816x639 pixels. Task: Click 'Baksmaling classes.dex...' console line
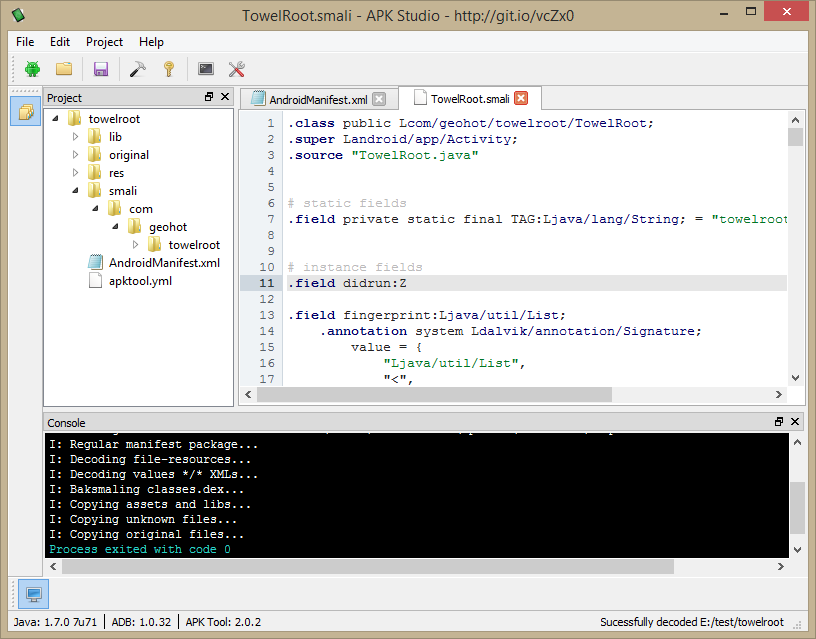(147, 489)
